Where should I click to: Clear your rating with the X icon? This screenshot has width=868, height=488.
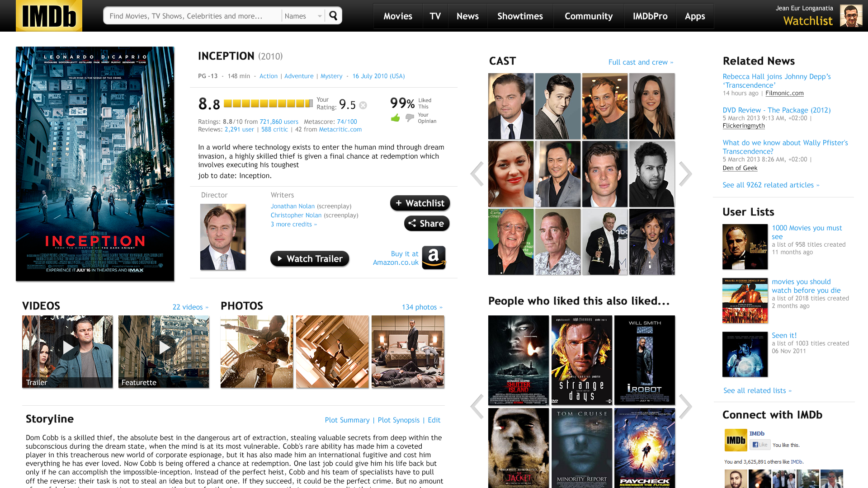[363, 105]
